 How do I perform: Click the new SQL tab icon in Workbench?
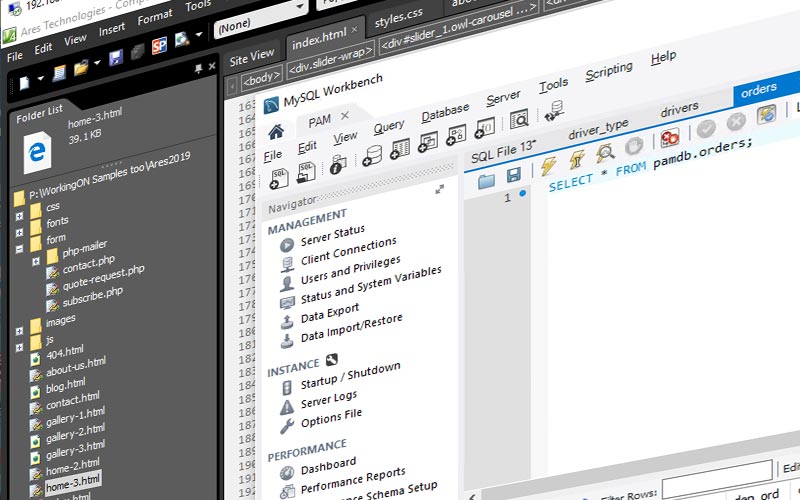click(x=279, y=179)
